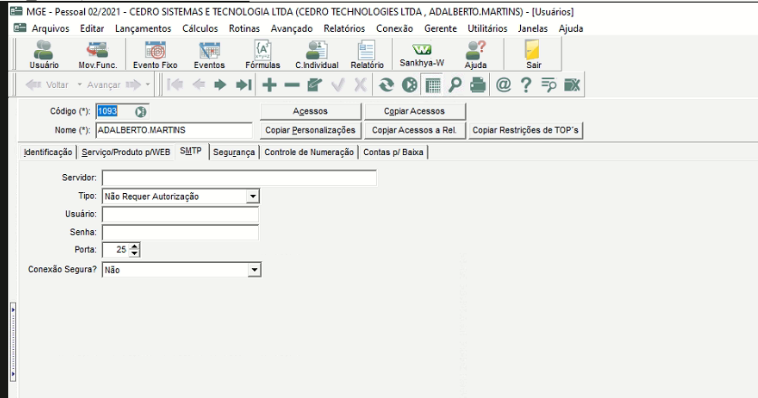Open the C.Individual tool

tap(317, 54)
